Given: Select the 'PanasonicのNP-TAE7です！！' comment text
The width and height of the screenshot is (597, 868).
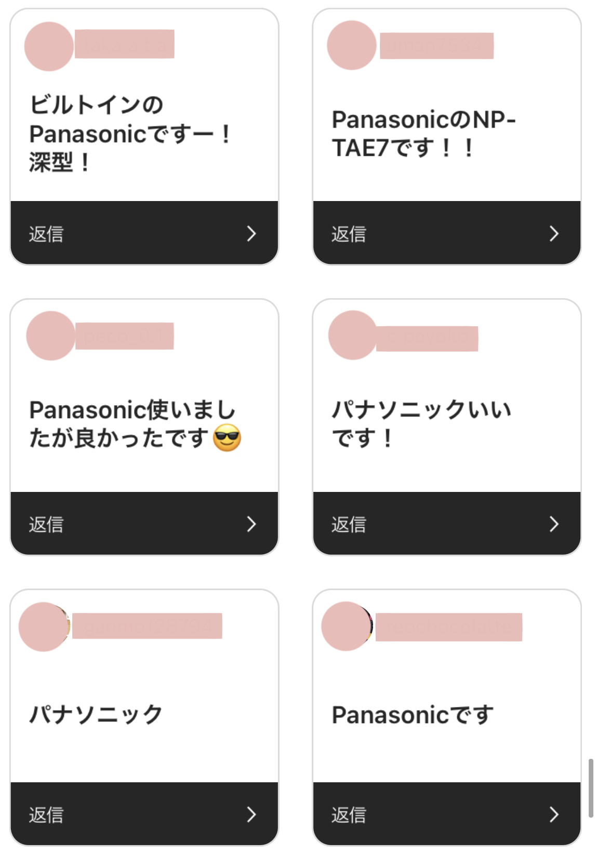Looking at the screenshot, I should 423,133.
